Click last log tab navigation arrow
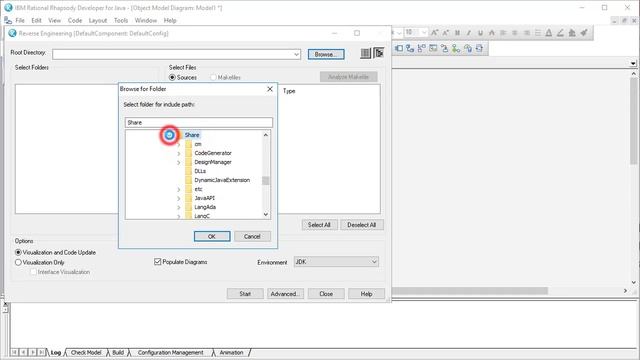 [x=42, y=352]
